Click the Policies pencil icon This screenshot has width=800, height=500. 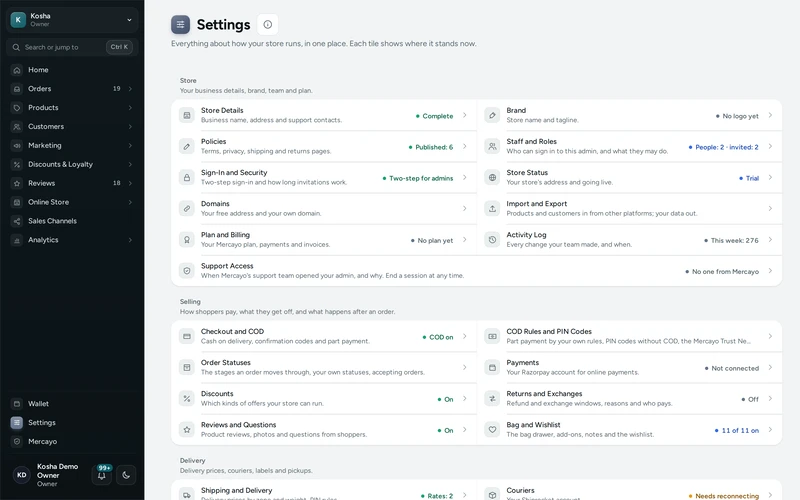(x=187, y=146)
